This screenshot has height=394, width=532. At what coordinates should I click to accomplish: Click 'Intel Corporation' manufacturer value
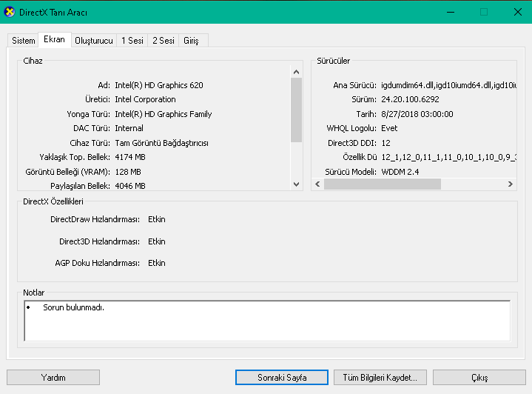click(x=145, y=99)
